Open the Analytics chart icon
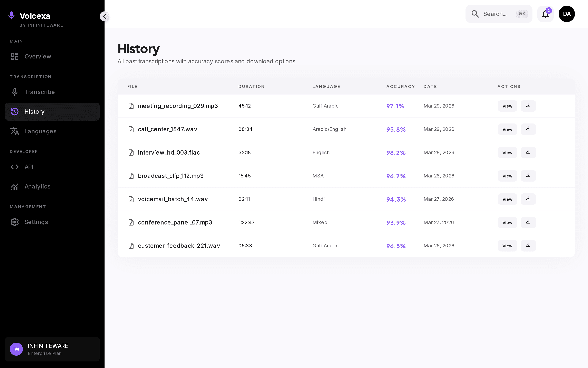588x368 pixels. [14, 187]
